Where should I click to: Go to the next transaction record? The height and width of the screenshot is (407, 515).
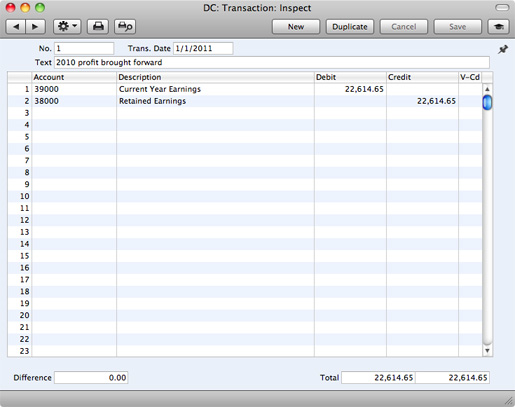35,27
